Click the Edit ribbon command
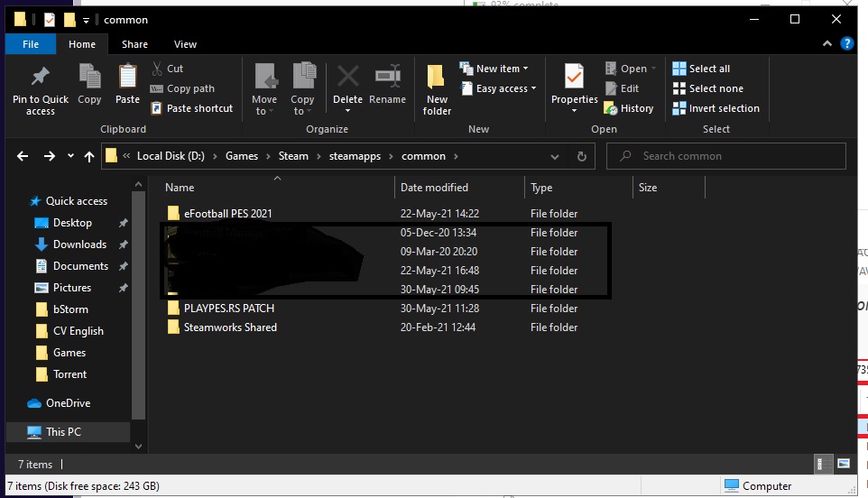This screenshot has width=868, height=498. [622, 88]
